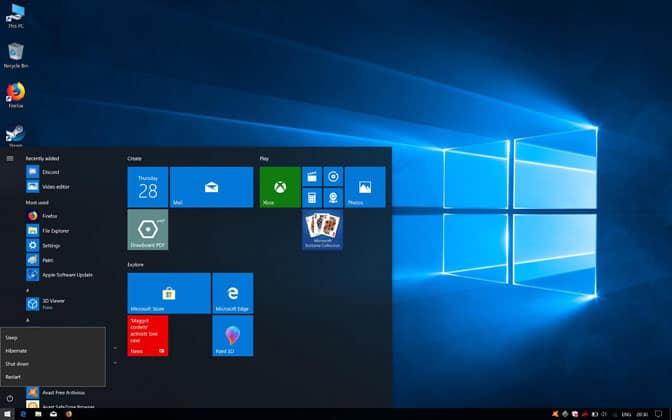Open the Microsoft Store tile

(169, 293)
